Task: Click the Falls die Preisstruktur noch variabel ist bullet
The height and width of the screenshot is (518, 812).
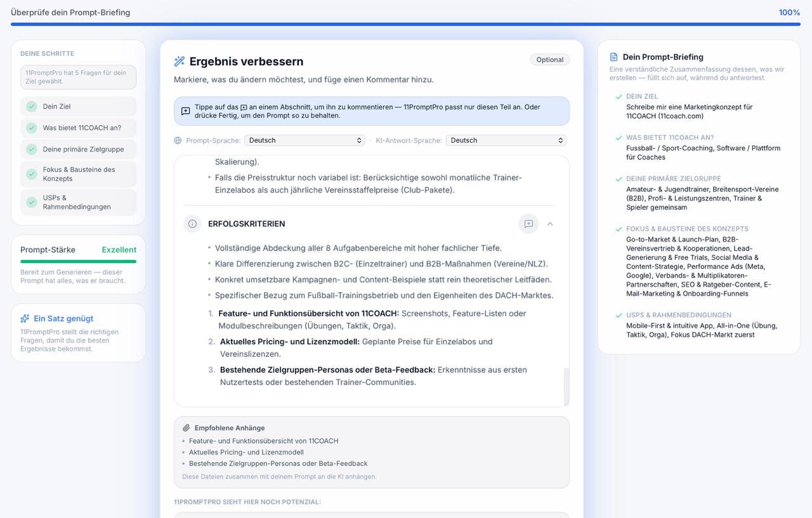Action: tap(369, 184)
